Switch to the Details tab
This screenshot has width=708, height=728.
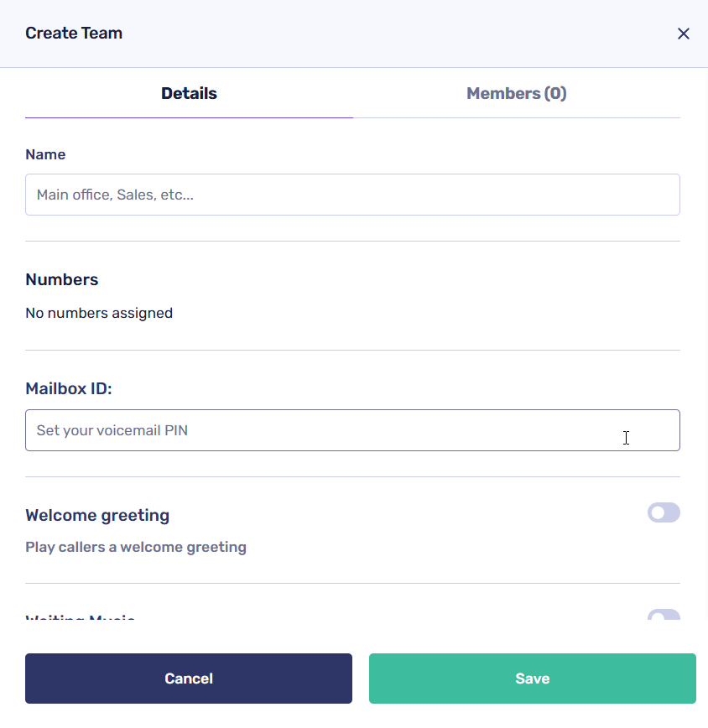189,93
